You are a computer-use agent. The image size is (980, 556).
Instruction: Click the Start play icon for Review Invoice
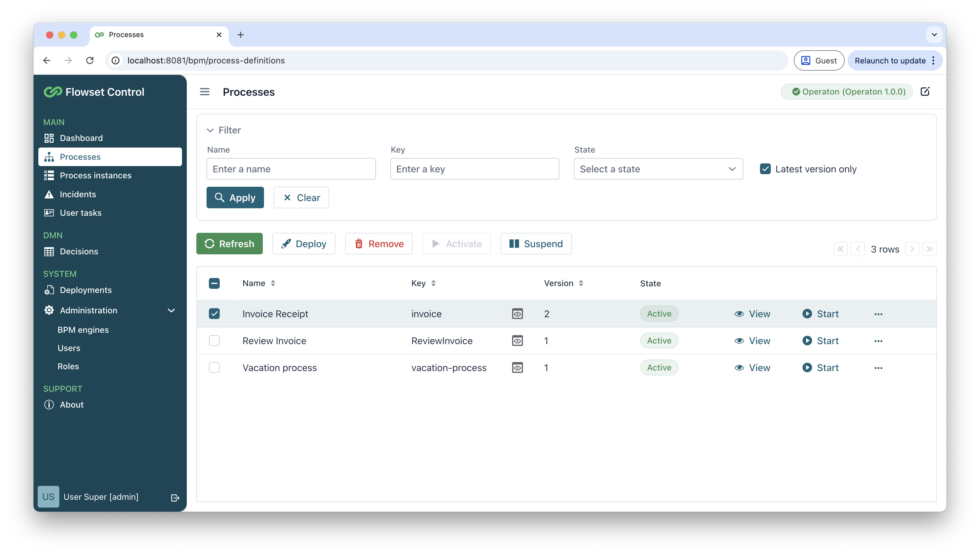tap(807, 341)
